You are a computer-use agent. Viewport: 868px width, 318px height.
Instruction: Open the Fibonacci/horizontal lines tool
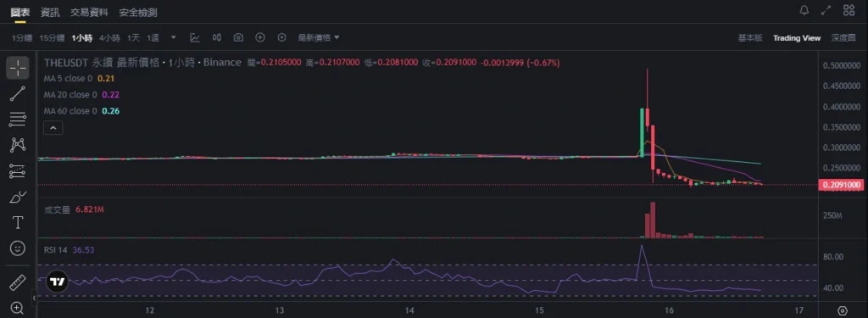pos(18,119)
